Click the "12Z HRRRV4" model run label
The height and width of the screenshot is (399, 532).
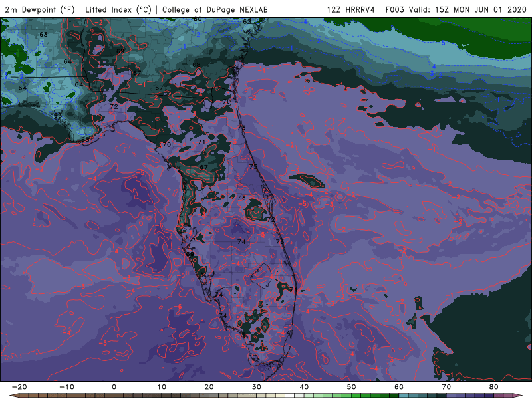coord(351,9)
